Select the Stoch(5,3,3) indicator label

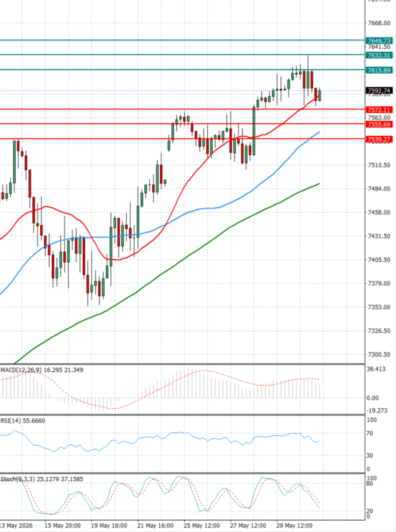click(18, 479)
